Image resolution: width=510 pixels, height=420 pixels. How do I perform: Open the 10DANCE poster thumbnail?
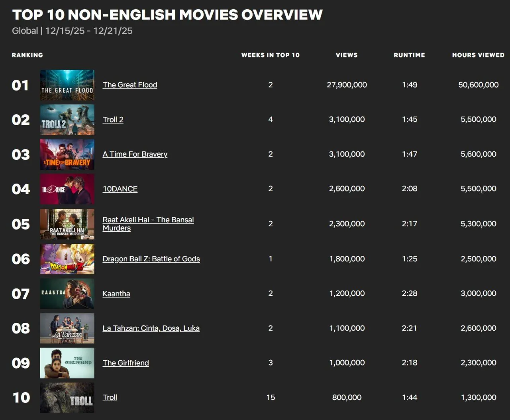[x=67, y=189]
